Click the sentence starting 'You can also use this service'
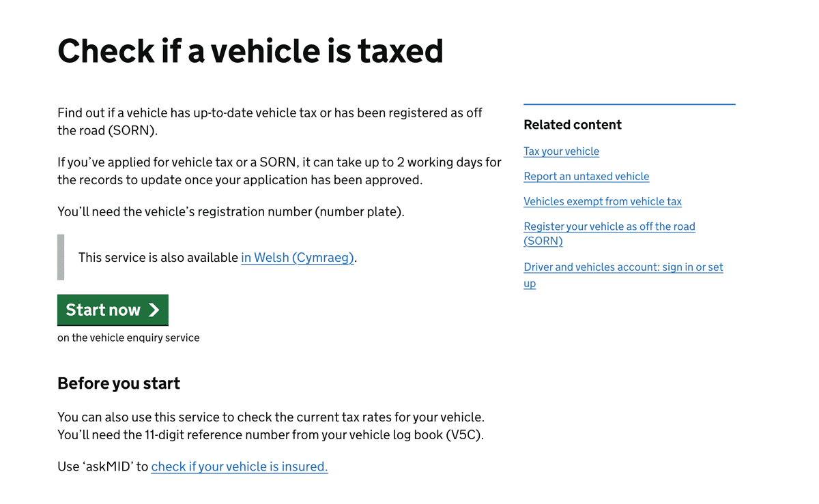 point(271,417)
